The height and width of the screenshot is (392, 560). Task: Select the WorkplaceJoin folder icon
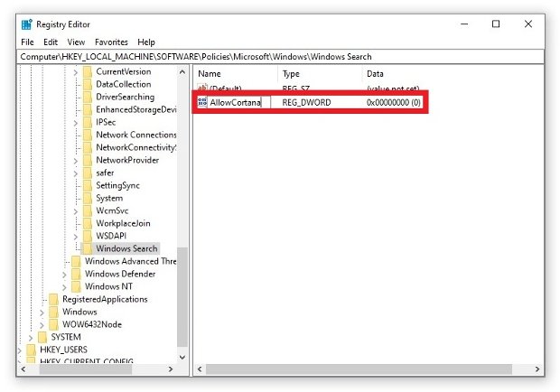coord(87,223)
